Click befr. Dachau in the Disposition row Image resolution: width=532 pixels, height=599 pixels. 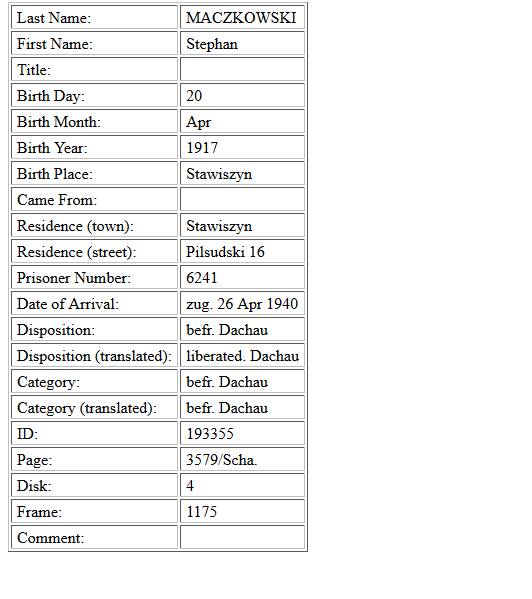point(227,330)
